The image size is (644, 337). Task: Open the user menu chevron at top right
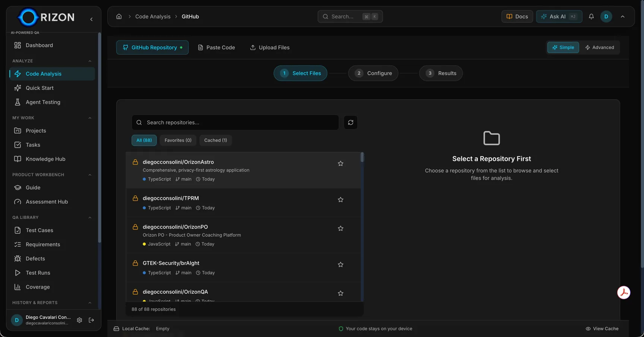click(623, 16)
